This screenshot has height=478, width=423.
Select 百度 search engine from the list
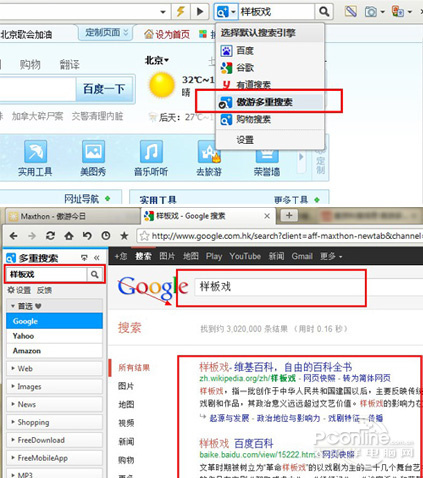pos(270,51)
